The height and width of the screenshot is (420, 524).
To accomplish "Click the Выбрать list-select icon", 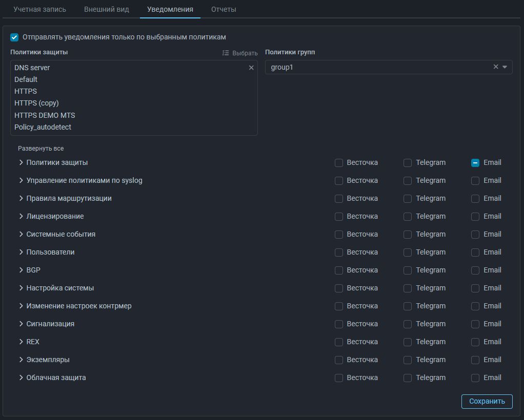I will [226, 53].
